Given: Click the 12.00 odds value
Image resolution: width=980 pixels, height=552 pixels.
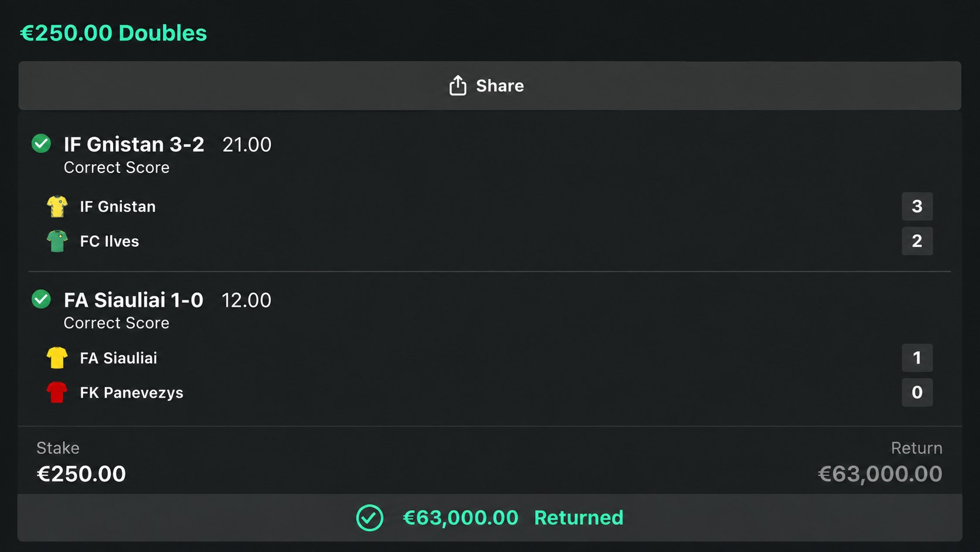Looking at the screenshot, I should point(246,300).
